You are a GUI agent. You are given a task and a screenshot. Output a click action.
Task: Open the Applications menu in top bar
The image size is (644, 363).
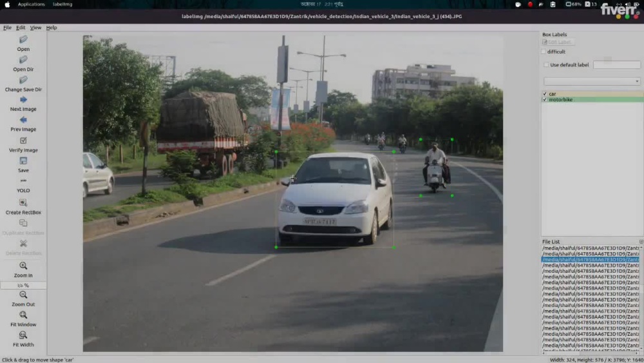click(x=31, y=4)
